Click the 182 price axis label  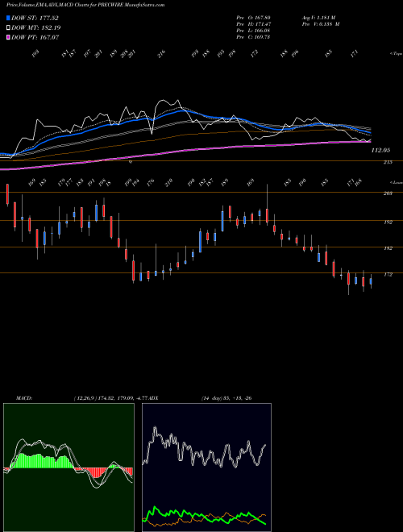click(388, 248)
